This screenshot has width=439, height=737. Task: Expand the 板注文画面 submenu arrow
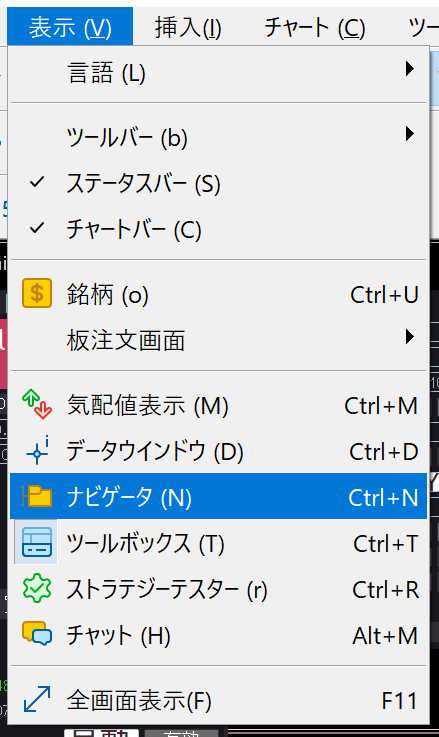pyautogui.click(x=410, y=337)
